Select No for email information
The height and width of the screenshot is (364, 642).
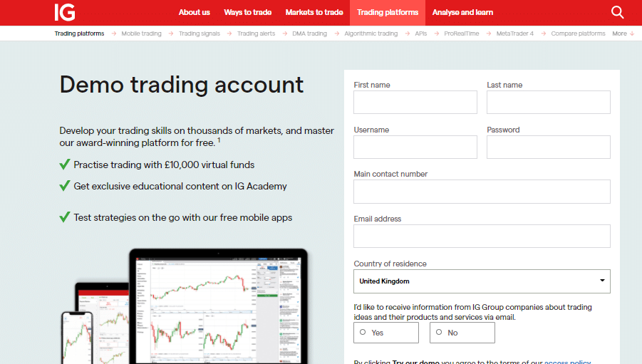tap(462, 333)
